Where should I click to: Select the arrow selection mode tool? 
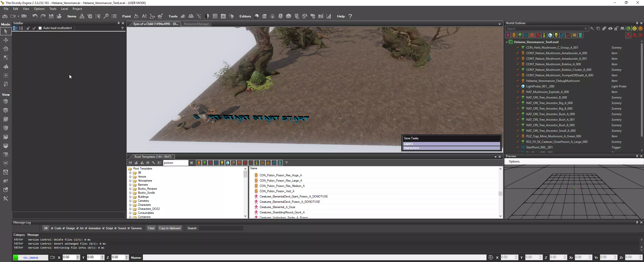click(6, 31)
